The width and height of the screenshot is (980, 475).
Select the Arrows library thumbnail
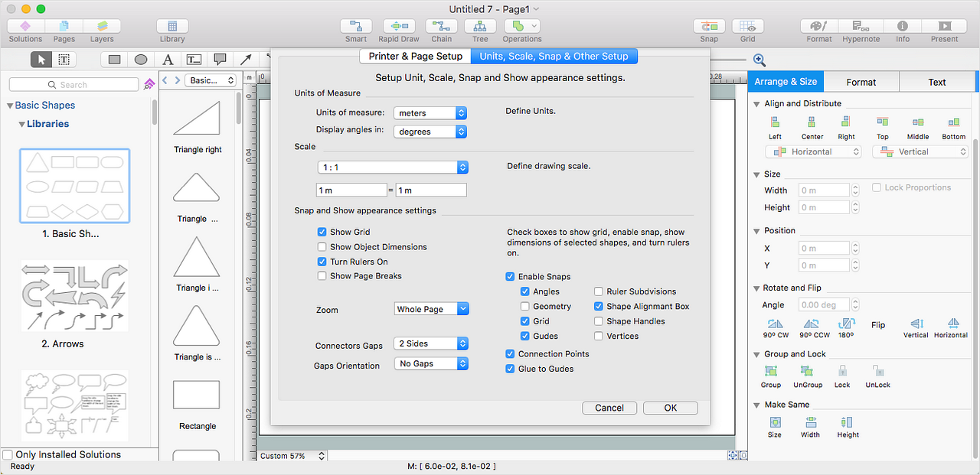(74, 296)
